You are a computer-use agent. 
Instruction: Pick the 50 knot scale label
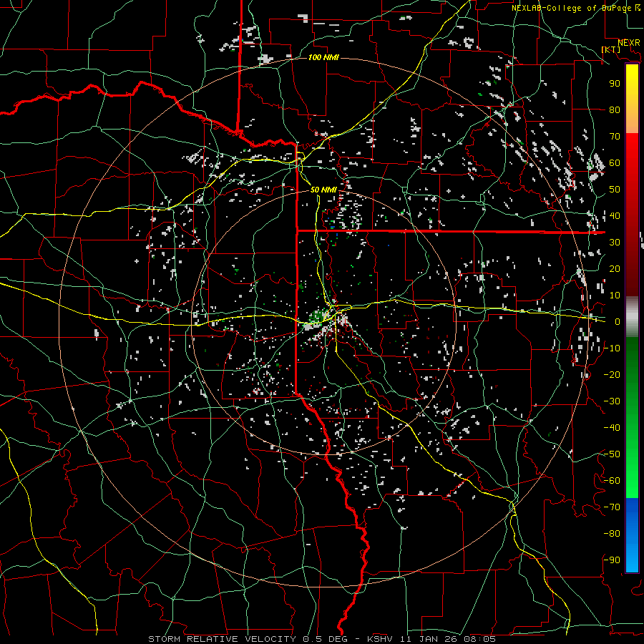pos(615,190)
